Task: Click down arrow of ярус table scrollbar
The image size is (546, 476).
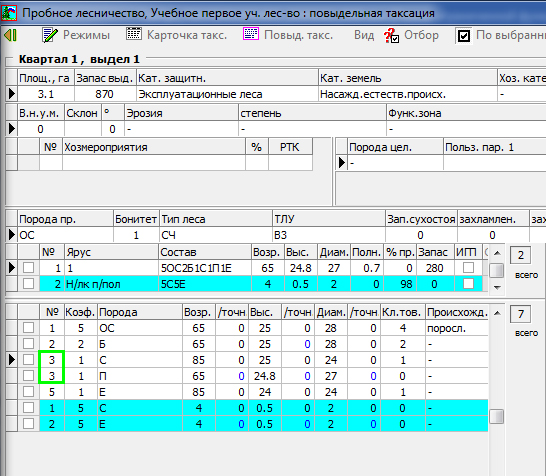Action: click(x=497, y=288)
